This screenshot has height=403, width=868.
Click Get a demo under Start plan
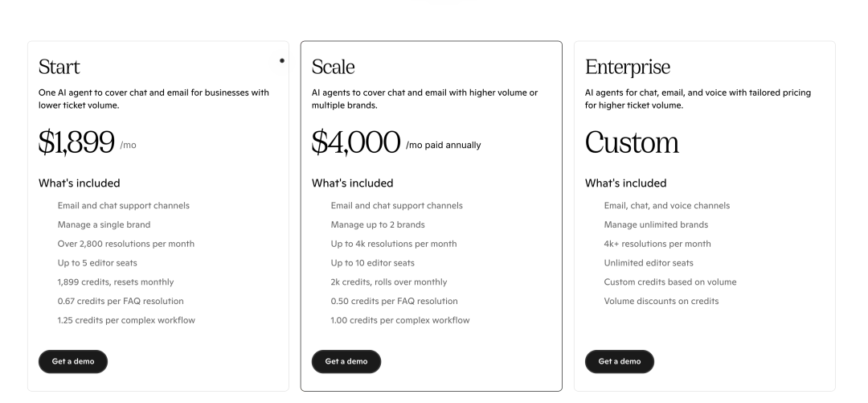click(72, 361)
